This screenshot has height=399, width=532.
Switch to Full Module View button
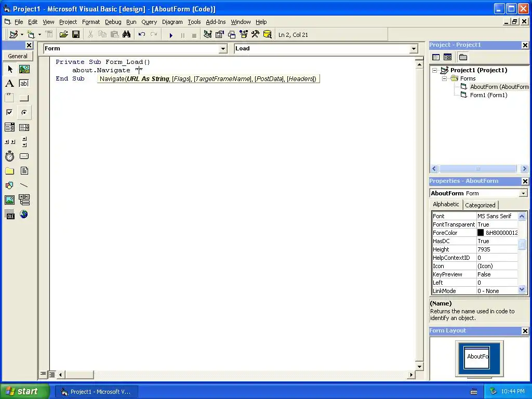pyautogui.click(x=51, y=374)
